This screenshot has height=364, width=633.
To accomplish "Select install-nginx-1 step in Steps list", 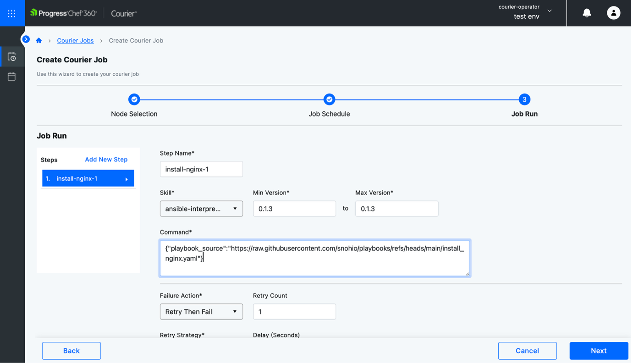I will 88,178.
